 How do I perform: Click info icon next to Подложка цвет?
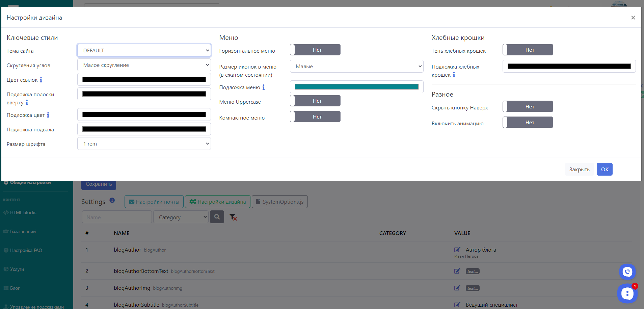coord(48,115)
